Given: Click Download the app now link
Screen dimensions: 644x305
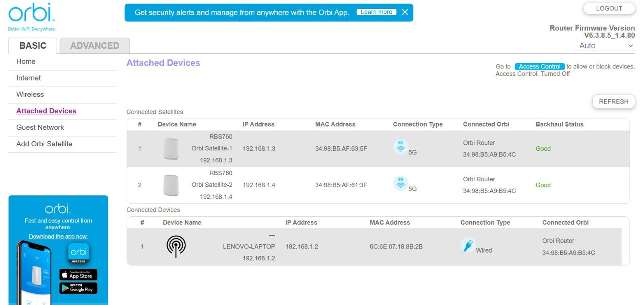Looking at the screenshot, I should [x=58, y=237].
